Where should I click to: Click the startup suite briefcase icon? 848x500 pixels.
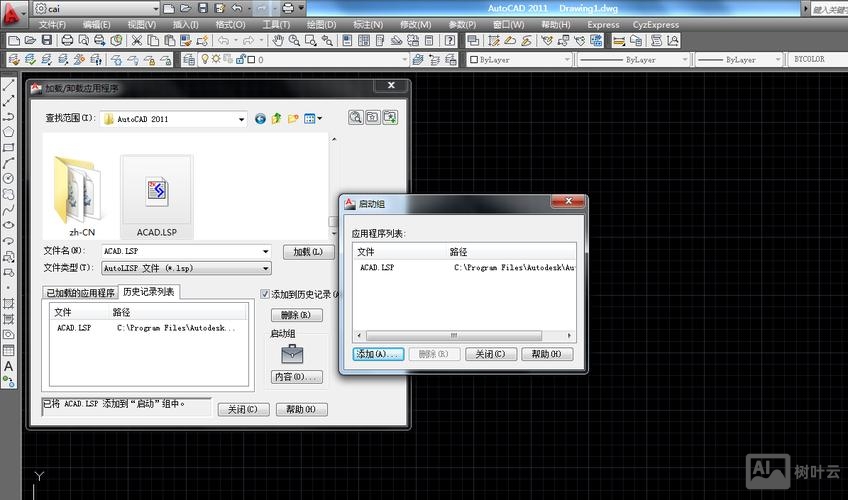coord(292,354)
